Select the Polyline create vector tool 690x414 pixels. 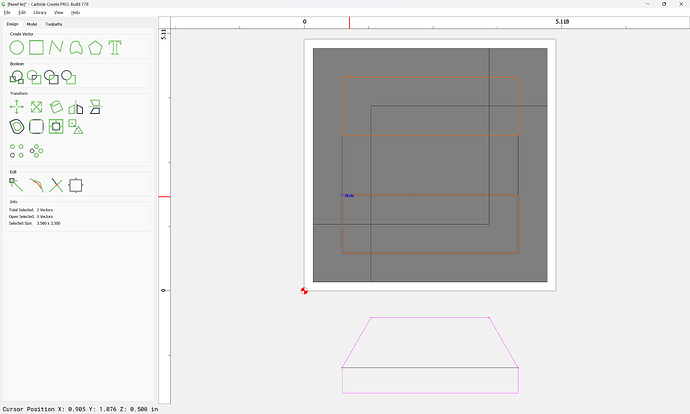(56, 48)
